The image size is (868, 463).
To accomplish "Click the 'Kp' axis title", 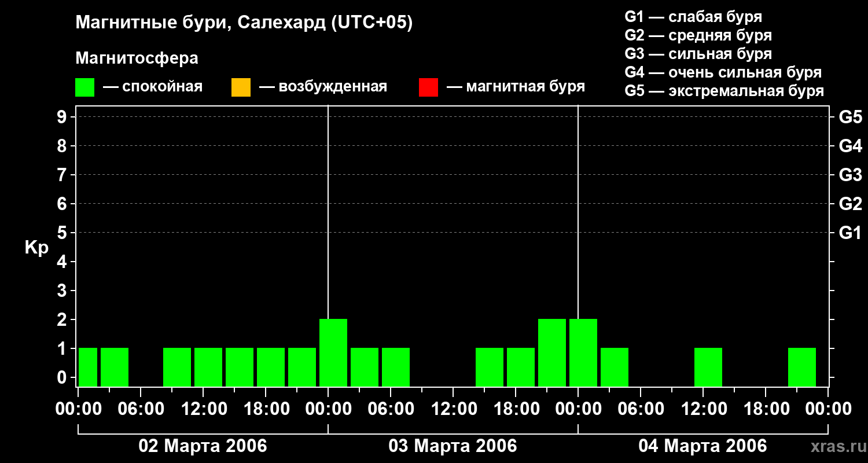I will coord(37,248).
